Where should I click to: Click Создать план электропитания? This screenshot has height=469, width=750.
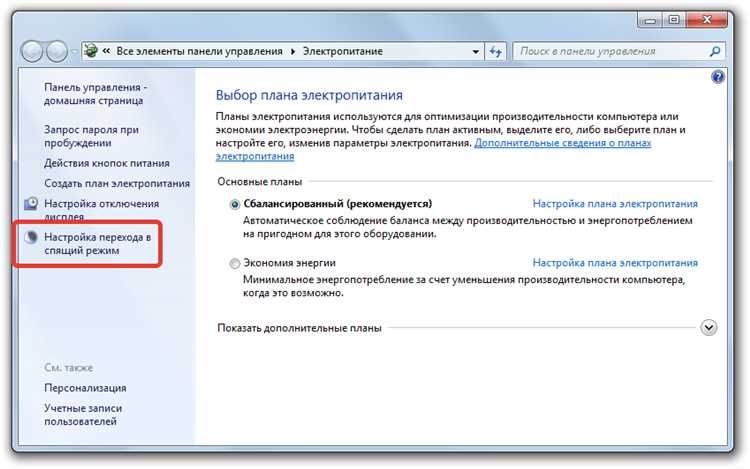click(117, 183)
